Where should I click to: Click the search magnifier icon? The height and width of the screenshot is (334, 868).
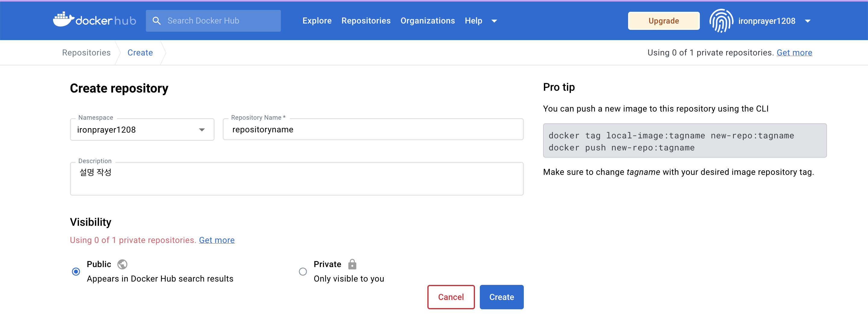click(156, 21)
